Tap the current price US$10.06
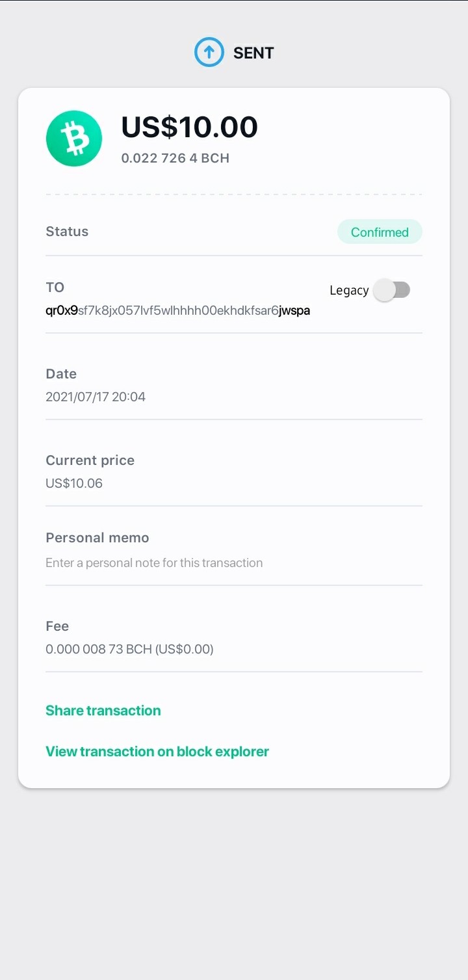Image resolution: width=468 pixels, height=980 pixels. (74, 483)
